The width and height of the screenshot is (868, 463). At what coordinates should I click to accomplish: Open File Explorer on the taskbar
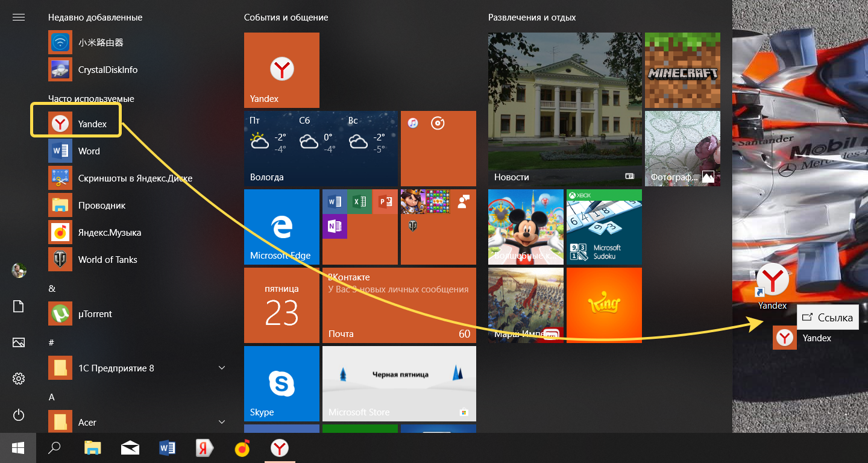coord(92,447)
